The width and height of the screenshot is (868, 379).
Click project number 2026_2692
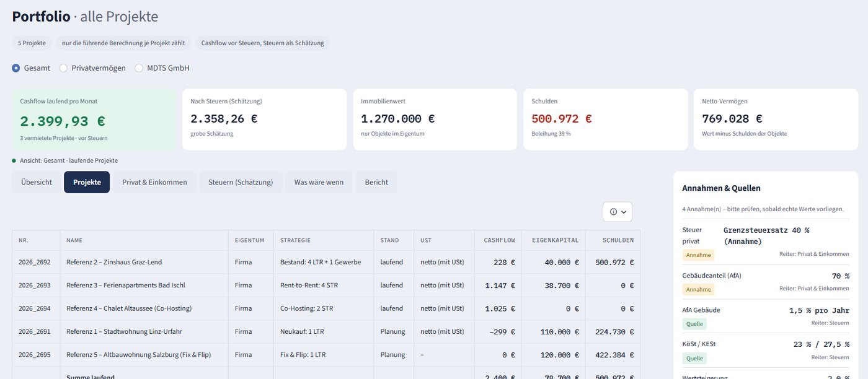(x=35, y=263)
